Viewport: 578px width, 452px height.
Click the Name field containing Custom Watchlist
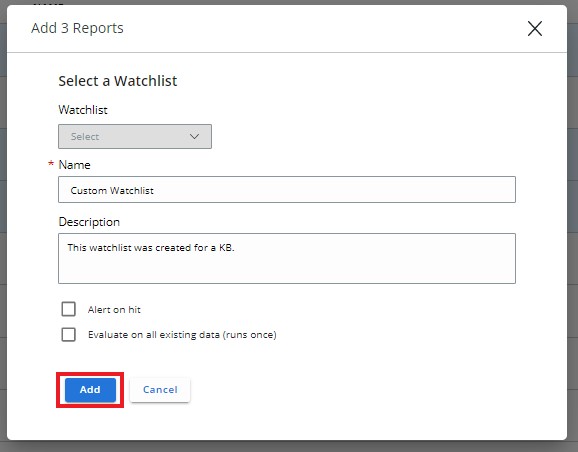point(287,190)
